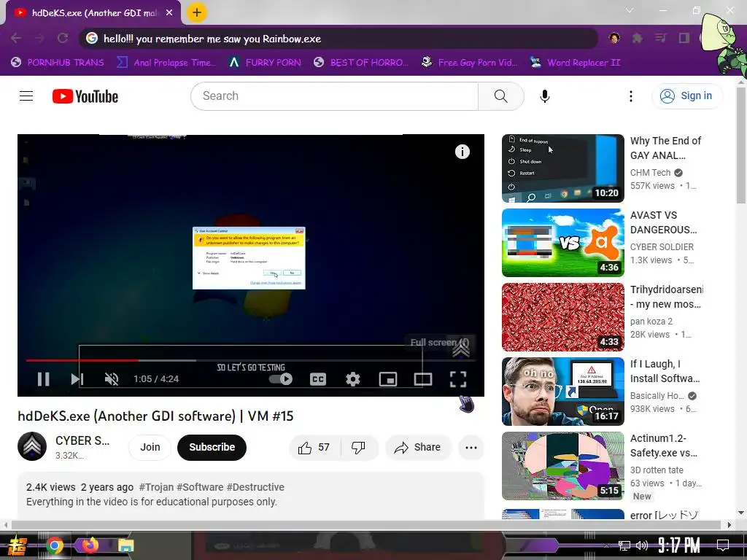Start voice search with the microphone
The image size is (747, 560).
(544, 96)
